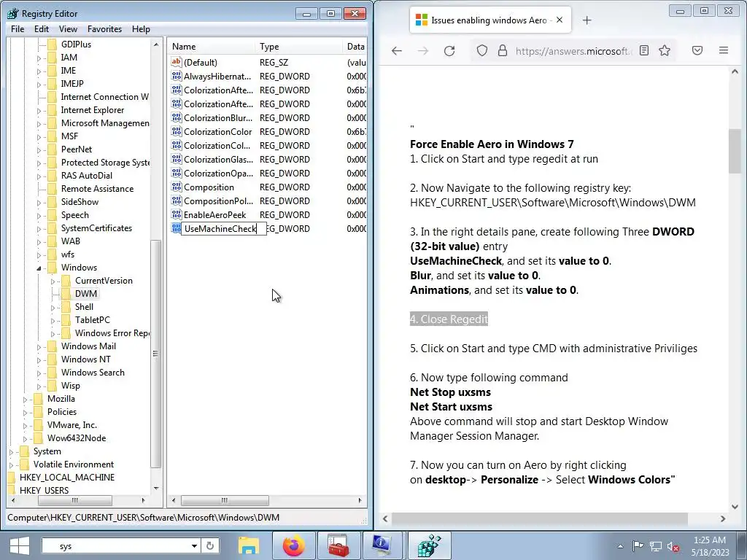This screenshot has width=747, height=560.
Task: Click the browser page vertical scrollbar thumb
Action: 734,152
